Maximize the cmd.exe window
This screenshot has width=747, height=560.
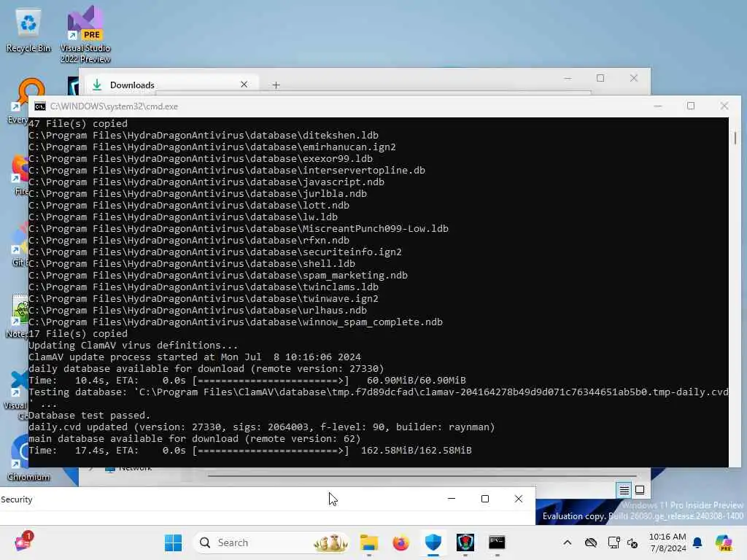tap(691, 106)
